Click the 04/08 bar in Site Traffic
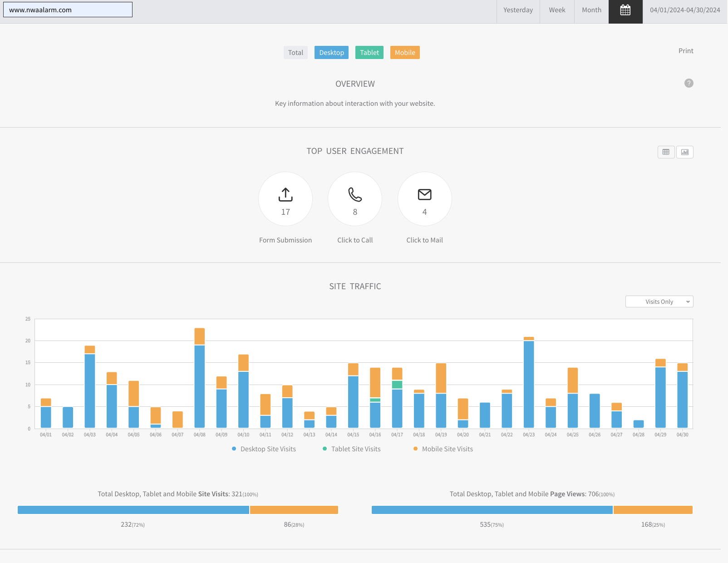 [x=200, y=378]
